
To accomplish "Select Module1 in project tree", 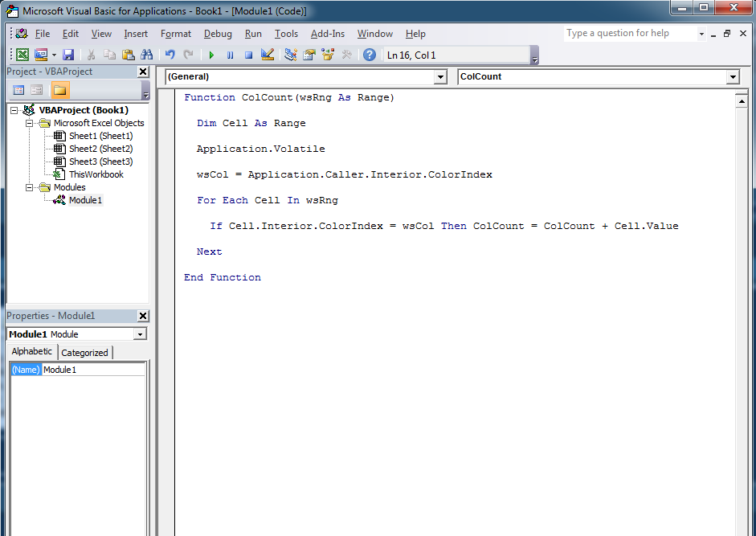I will point(85,200).
